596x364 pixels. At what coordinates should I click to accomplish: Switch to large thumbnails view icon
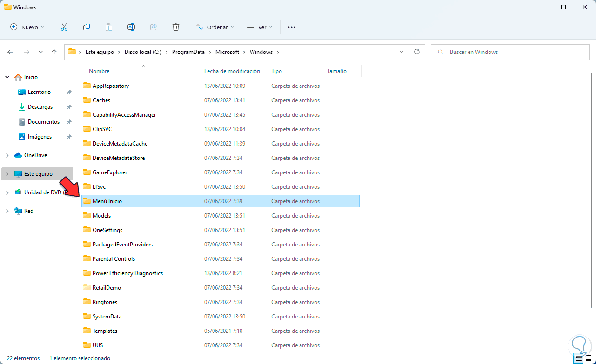click(x=589, y=358)
